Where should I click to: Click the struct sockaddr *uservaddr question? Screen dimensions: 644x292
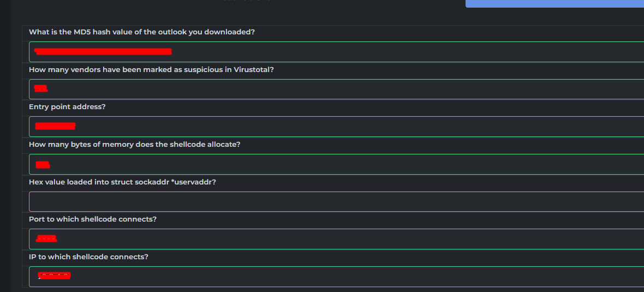tap(122, 182)
